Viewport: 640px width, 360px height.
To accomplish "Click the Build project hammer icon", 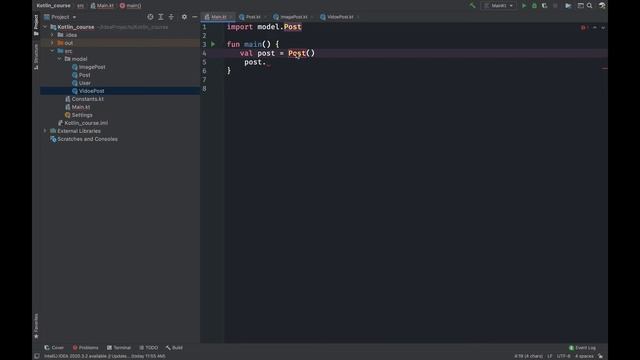I will (x=473, y=6).
